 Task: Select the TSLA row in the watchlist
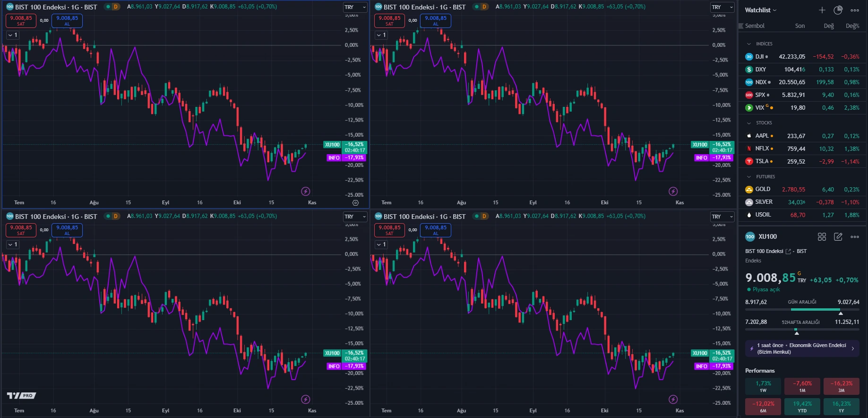(x=802, y=162)
